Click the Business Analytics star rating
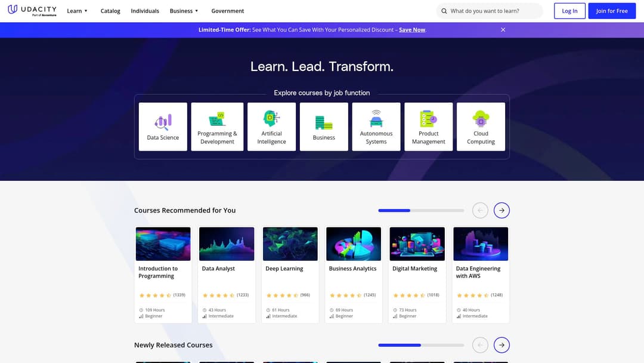 coord(346,295)
